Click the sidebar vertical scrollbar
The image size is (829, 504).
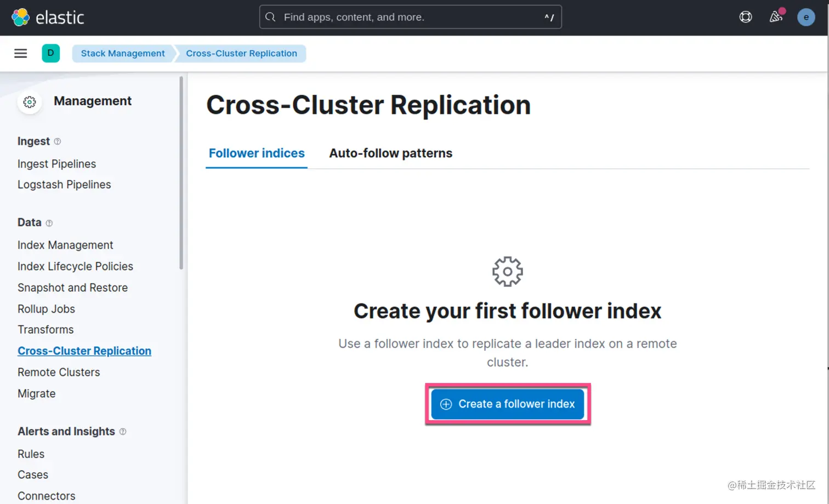click(x=181, y=173)
